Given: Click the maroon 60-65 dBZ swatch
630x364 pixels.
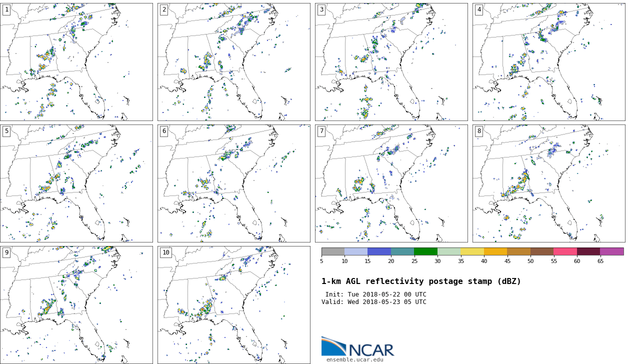Looking at the screenshot, I should point(588,251).
